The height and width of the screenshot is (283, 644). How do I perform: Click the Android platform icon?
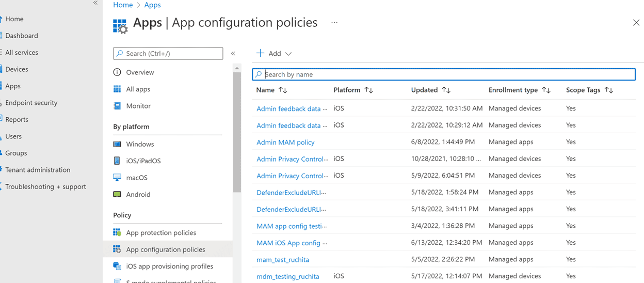pyautogui.click(x=117, y=195)
